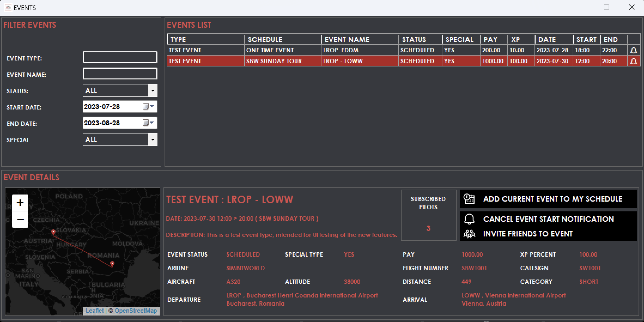This screenshot has width=644, height=322.
Task: Zoom in on the event map
Action: 20,203
